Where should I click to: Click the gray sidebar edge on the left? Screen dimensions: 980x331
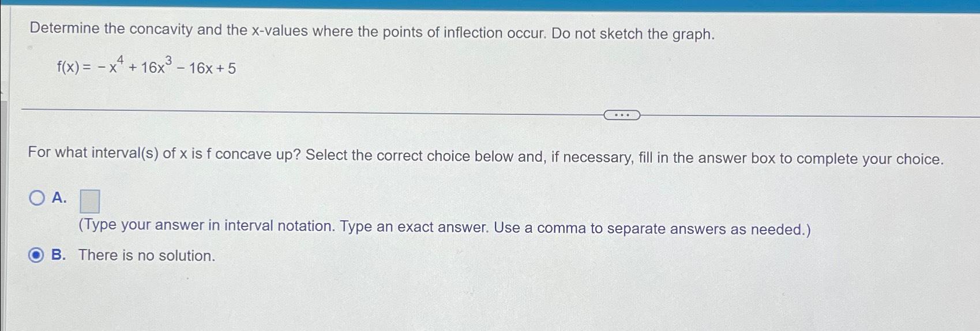click(3, 214)
